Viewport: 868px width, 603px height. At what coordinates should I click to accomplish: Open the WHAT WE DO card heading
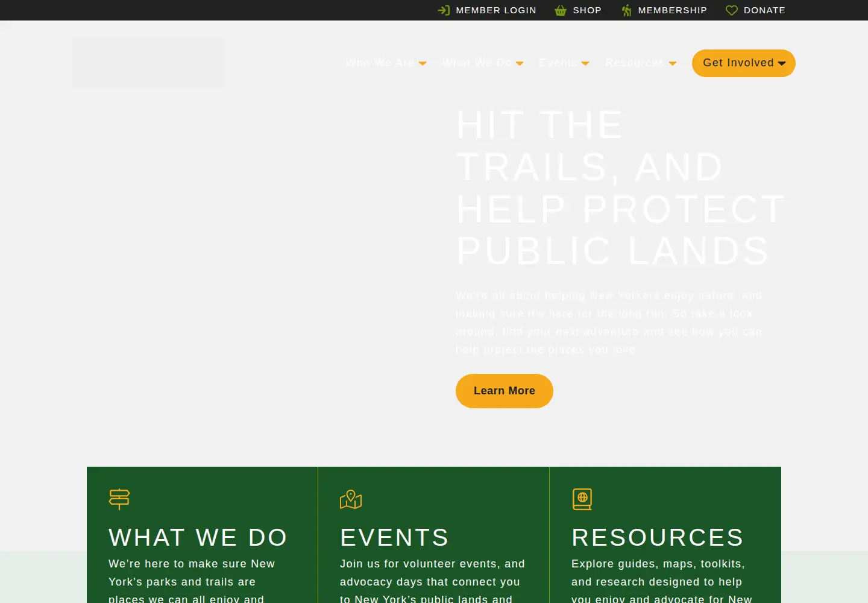tap(198, 537)
